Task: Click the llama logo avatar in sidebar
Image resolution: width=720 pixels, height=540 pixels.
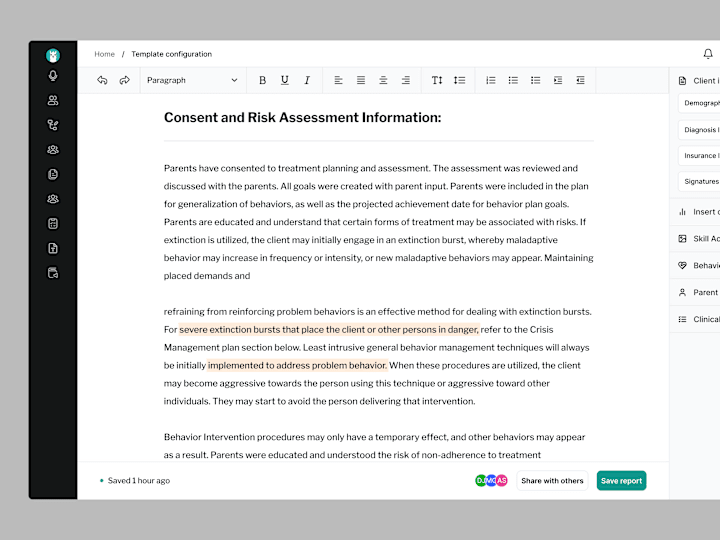Action: coord(53,56)
